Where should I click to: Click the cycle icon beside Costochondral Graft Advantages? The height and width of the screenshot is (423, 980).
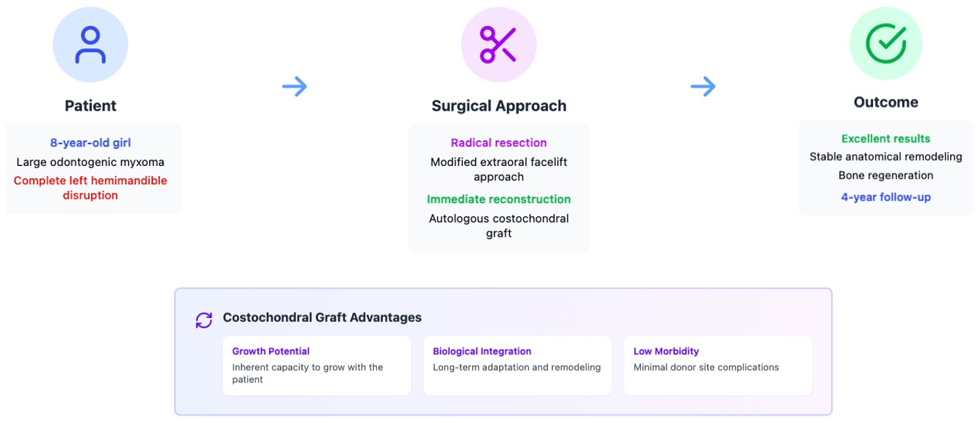204,319
